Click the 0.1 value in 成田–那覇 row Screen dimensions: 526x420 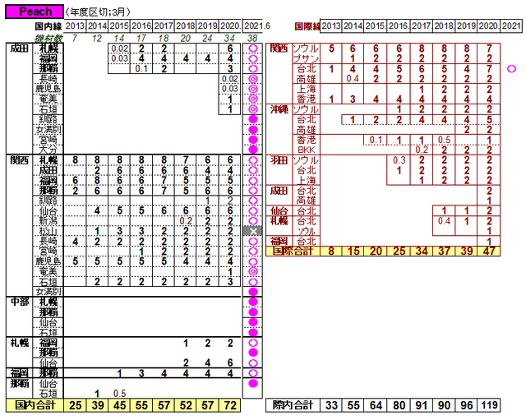(x=141, y=68)
